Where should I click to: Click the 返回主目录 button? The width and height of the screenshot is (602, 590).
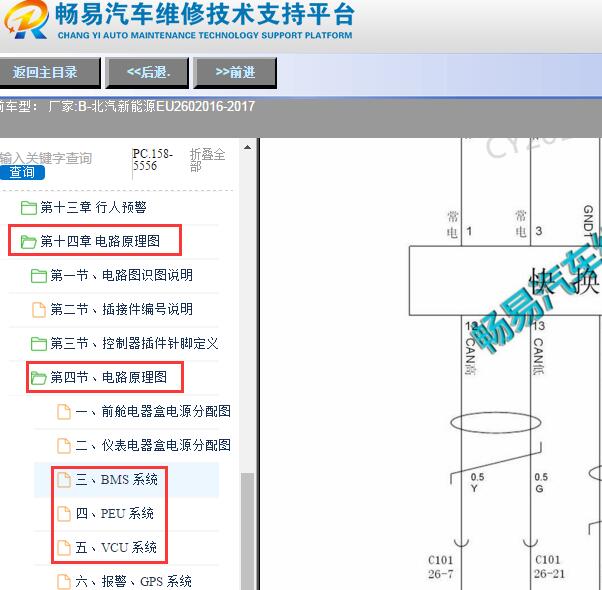[x=49, y=73]
